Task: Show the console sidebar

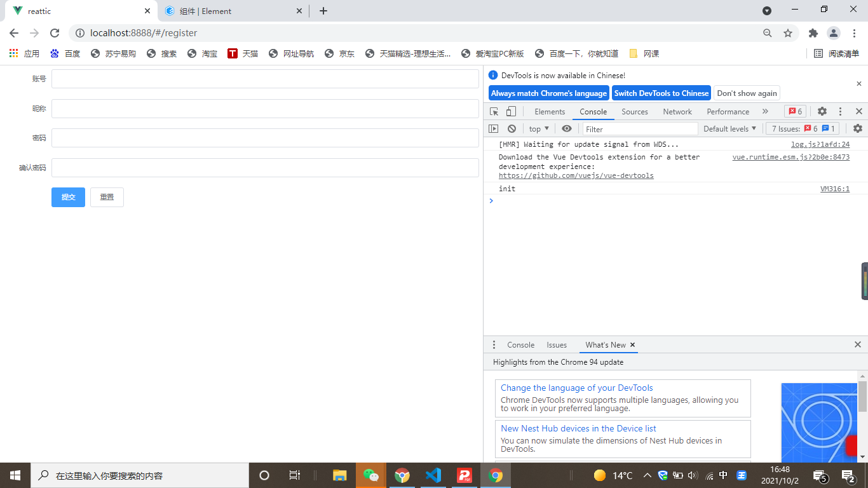Action: tap(493, 128)
